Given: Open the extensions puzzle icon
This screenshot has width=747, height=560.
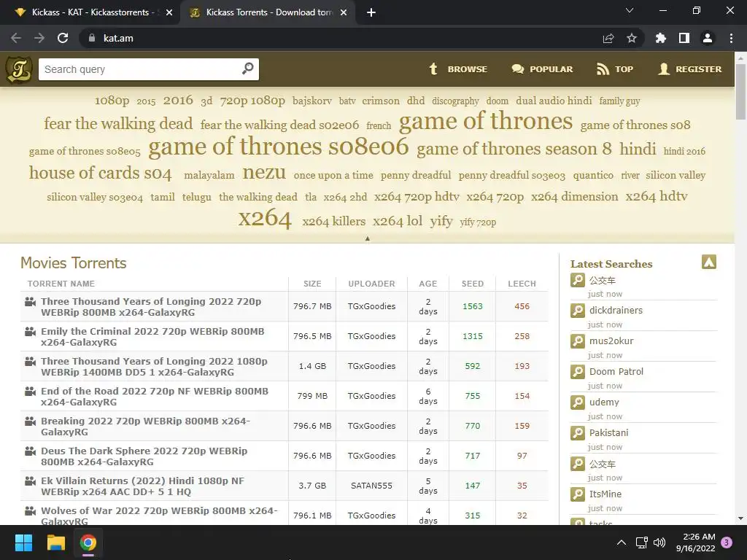Looking at the screenshot, I should 661,38.
